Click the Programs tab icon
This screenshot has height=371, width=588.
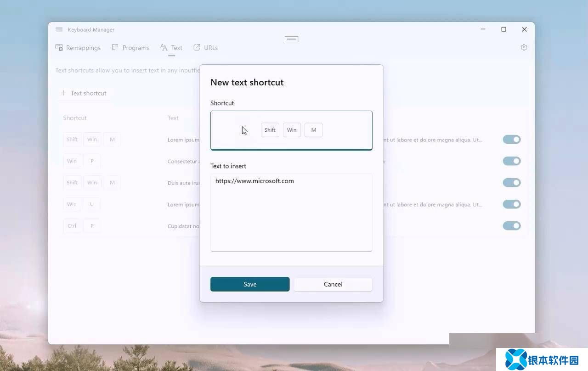[115, 47]
